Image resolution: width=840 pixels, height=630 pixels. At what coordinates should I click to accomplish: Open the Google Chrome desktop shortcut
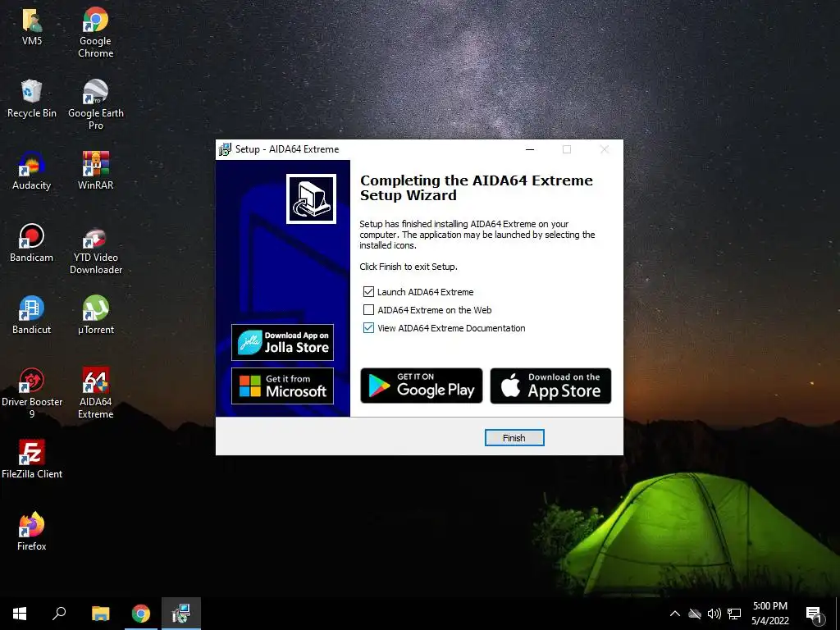pyautogui.click(x=95, y=32)
